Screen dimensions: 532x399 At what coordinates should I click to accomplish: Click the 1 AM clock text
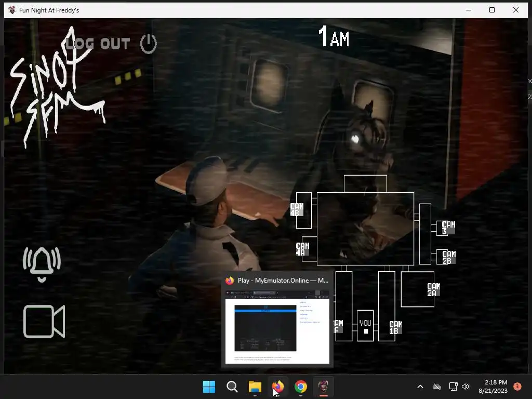tap(334, 36)
